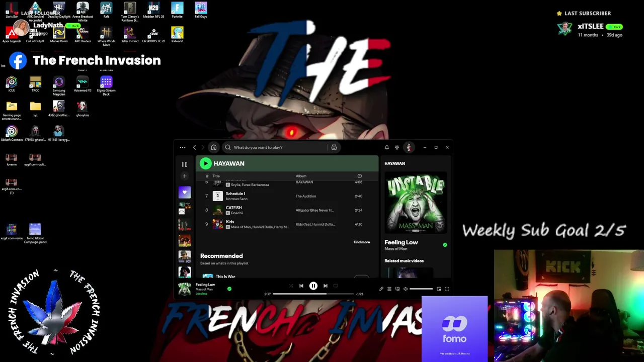Toggle liked check beside Feeling Low in side panel

click(445, 245)
